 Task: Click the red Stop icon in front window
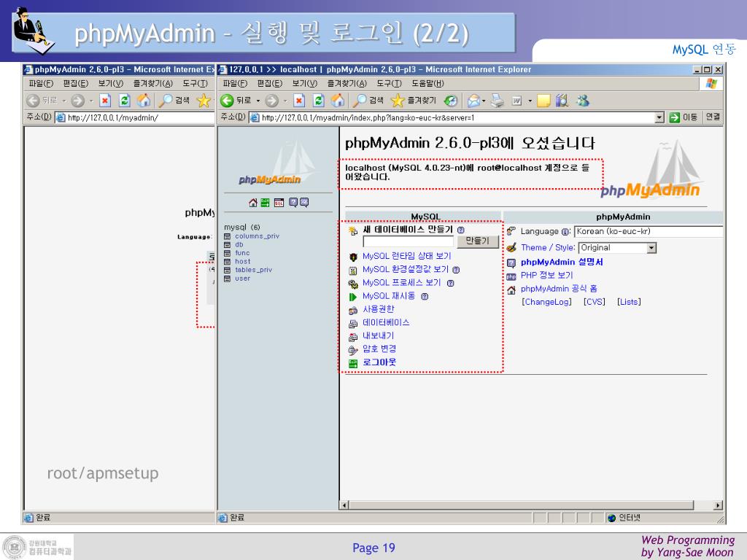pos(299,101)
